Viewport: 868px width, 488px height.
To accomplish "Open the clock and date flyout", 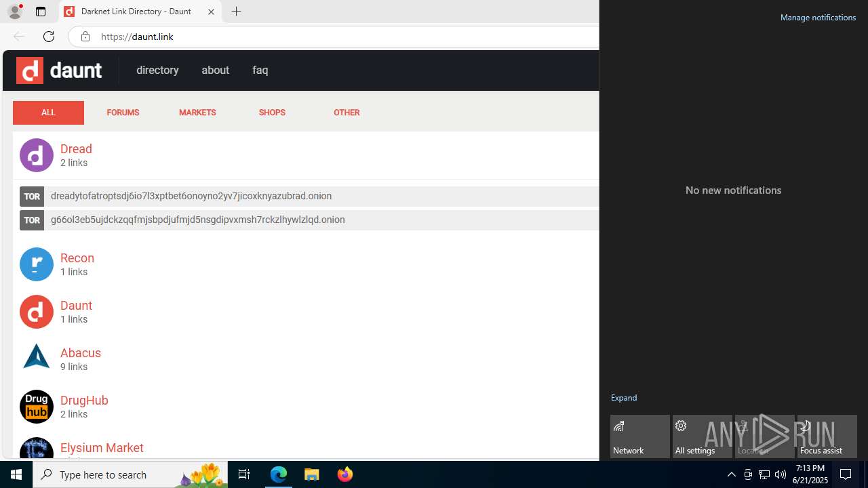I will pos(810,474).
